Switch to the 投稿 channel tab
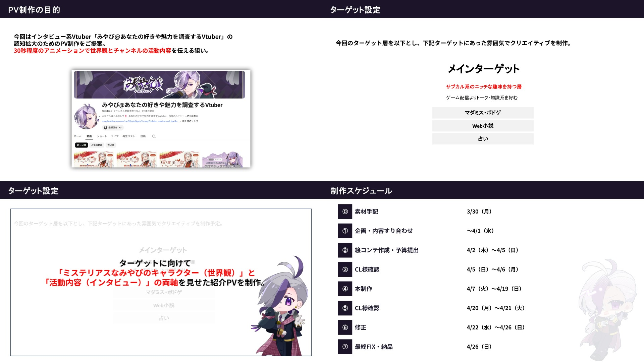The width and height of the screenshot is (644, 362). click(143, 136)
